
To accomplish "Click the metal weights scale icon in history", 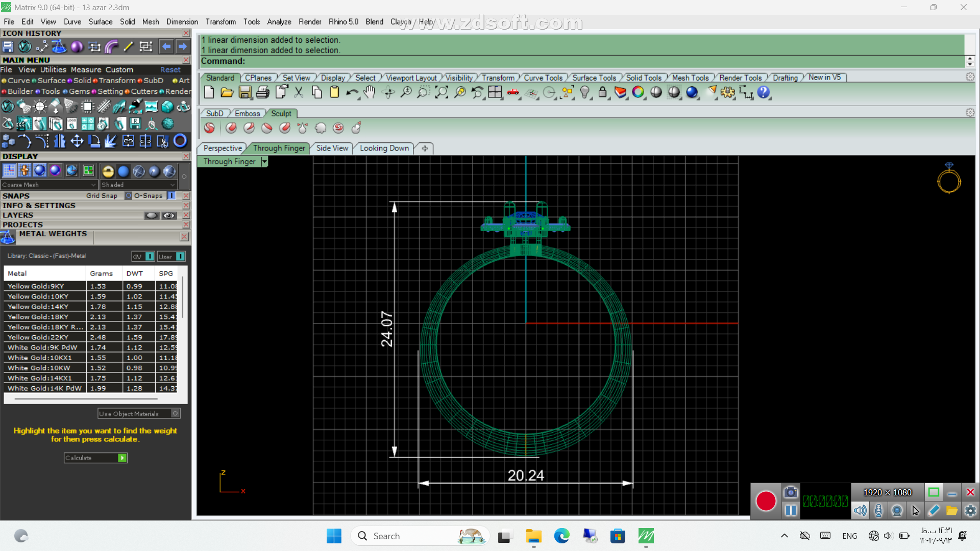I will click(x=59, y=47).
